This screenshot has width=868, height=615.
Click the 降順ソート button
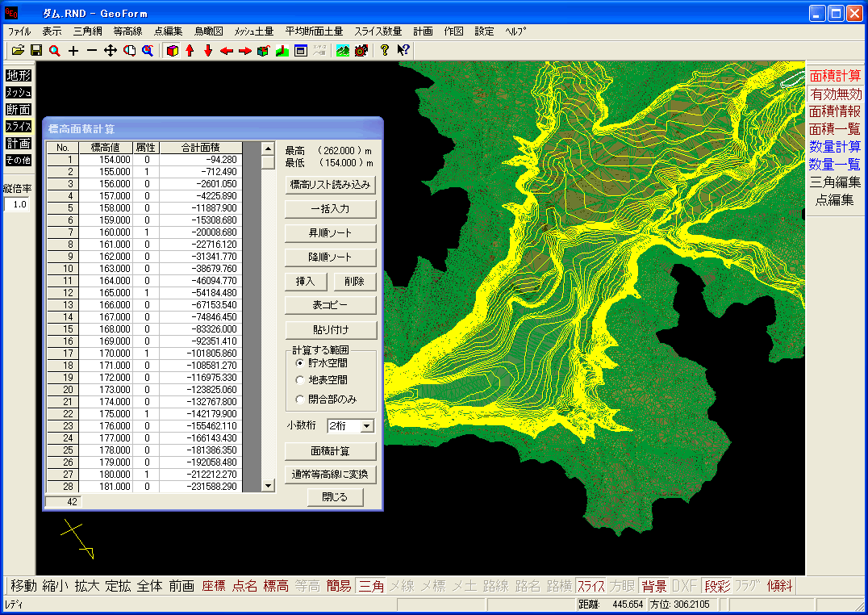click(331, 257)
